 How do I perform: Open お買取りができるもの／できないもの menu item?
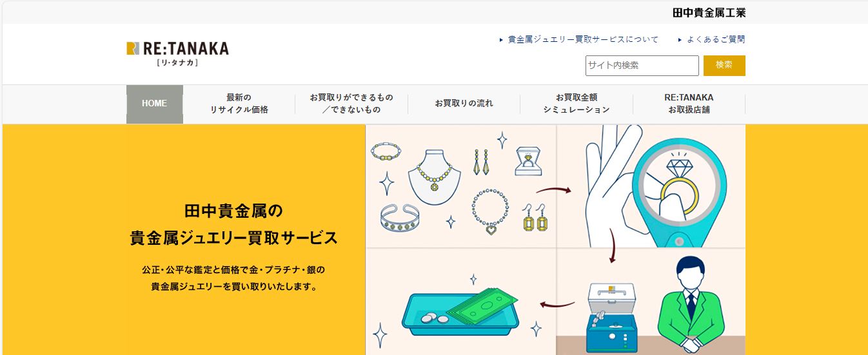pyautogui.click(x=351, y=104)
